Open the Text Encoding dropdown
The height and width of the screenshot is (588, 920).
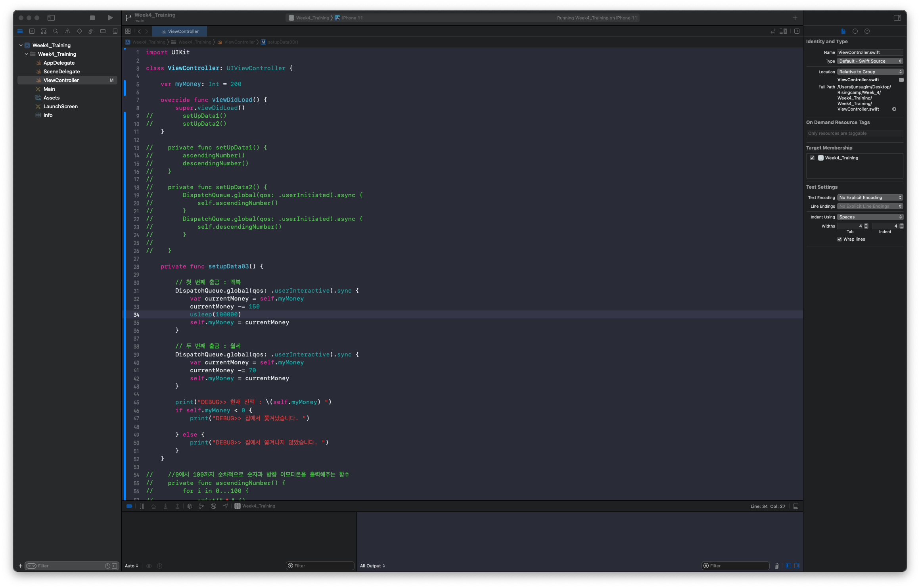(x=870, y=197)
